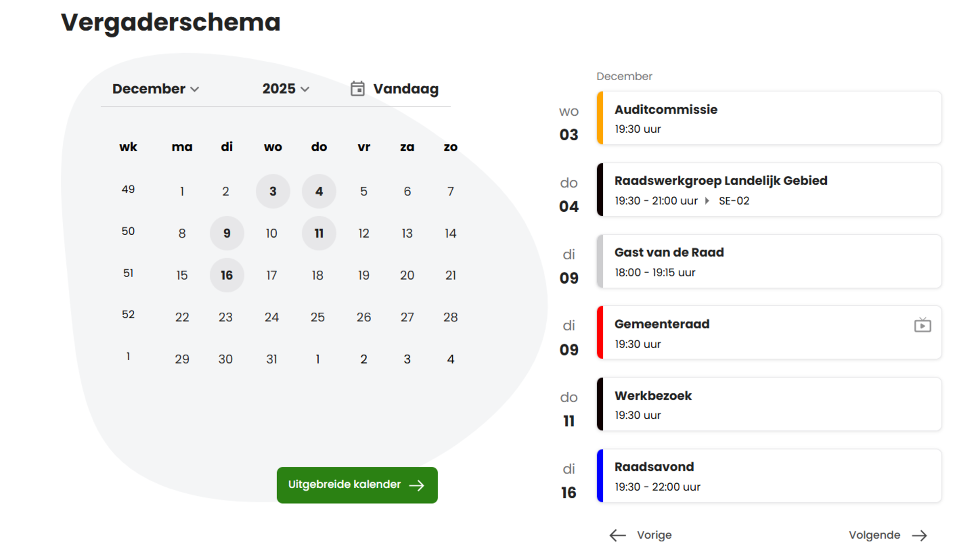Click arrow icon in Uitgebreide kalender button
The width and height of the screenshot is (980, 551).
(x=416, y=485)
